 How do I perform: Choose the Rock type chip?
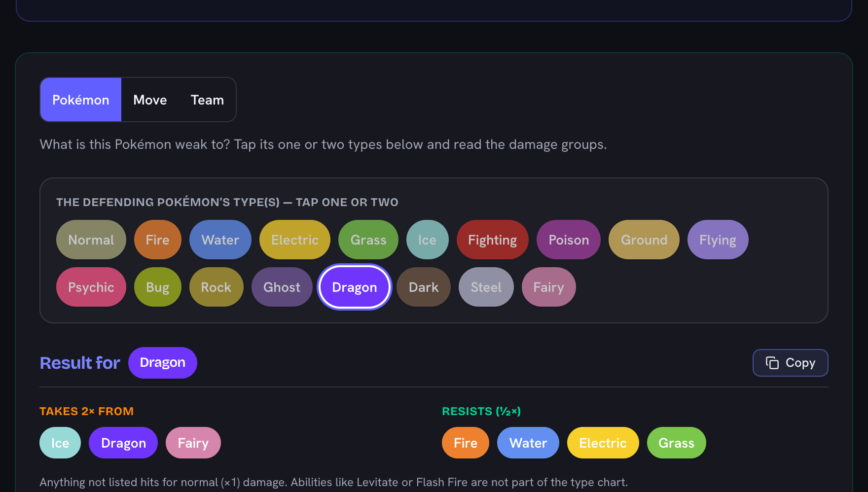point(217,287)
